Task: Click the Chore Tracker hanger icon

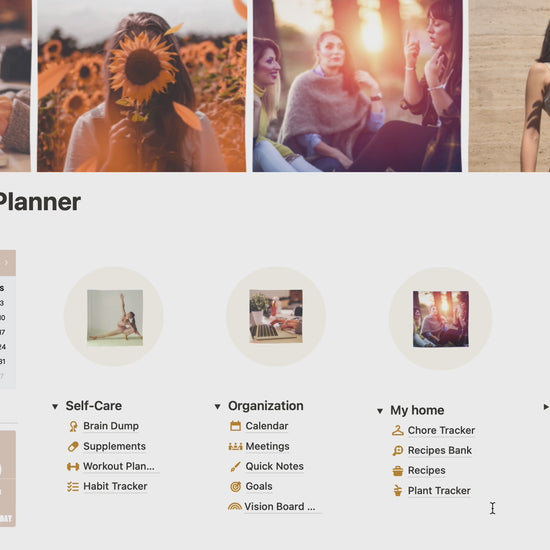Action: coord(398,430)
